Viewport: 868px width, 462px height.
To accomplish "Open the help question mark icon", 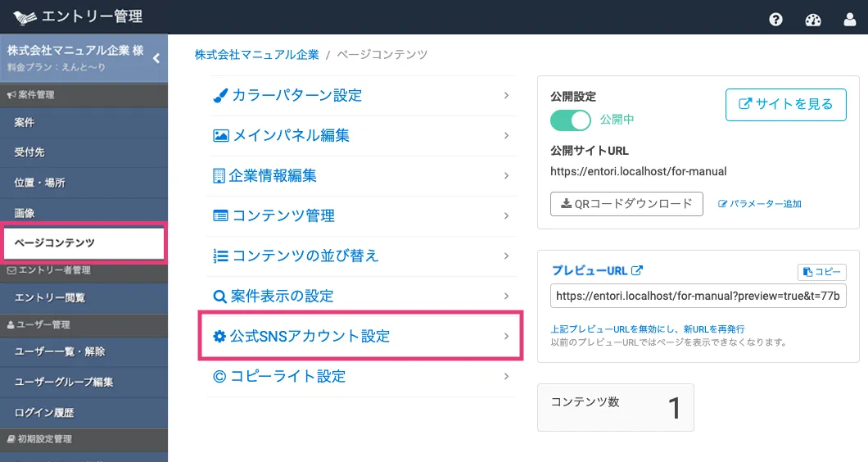I will point(775,20).
